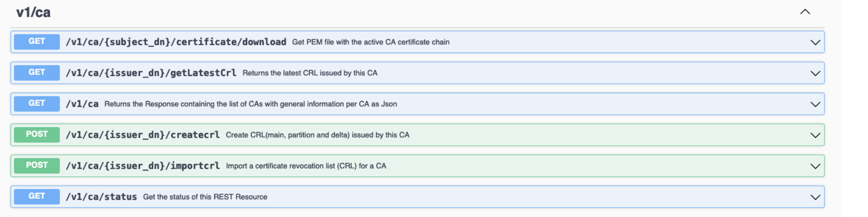
Task: Click GET badge for getLatestCrl endpoint
Action: tap(37, 73)
